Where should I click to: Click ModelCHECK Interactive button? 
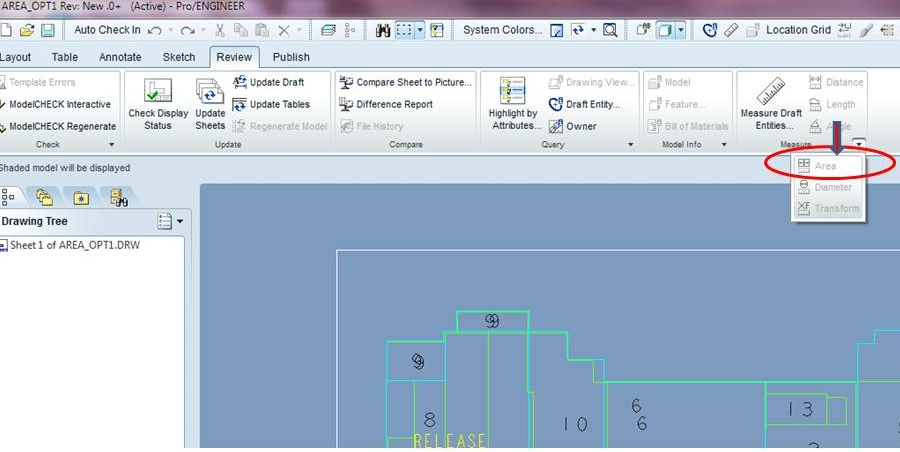[55, 105]
